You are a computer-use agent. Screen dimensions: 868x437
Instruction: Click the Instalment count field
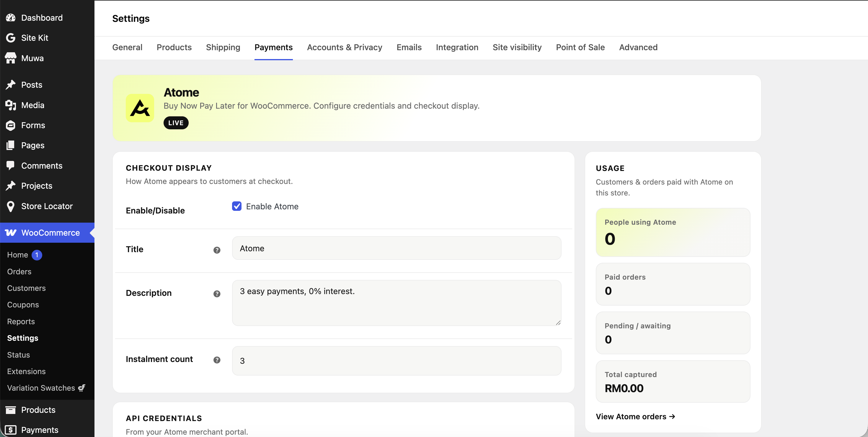397,361
